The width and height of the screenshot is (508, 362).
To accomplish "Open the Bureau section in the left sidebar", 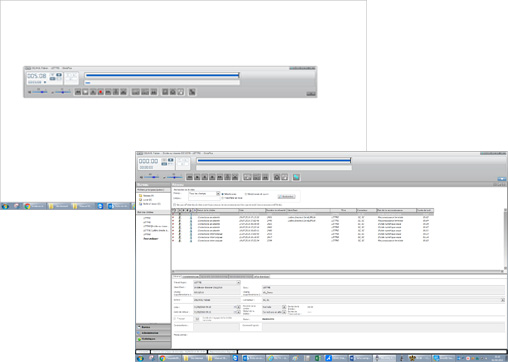I will 153,327.
